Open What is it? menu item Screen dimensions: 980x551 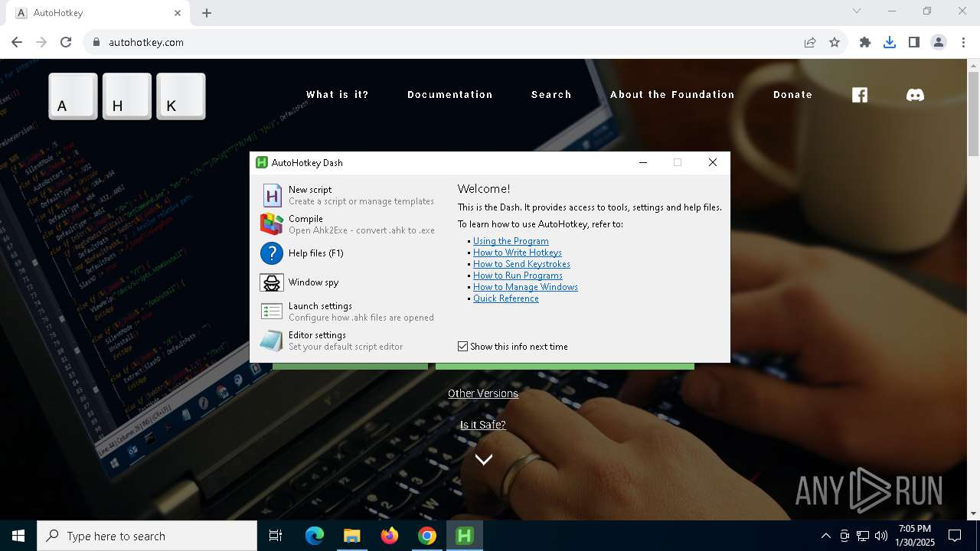pos(338,95)
